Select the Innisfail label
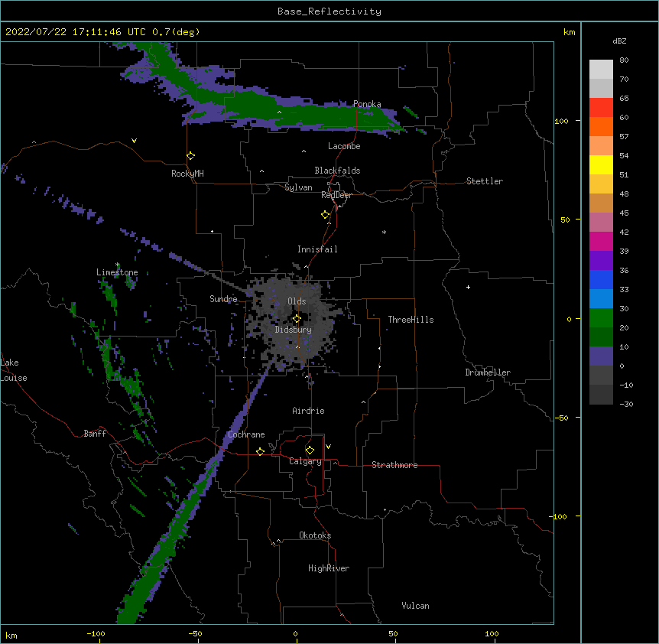The width and height of the screenshot is (659, 644). coord(317,249)
